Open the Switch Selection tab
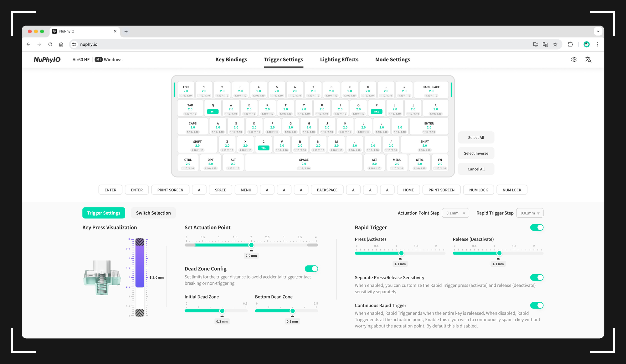The width and height of the screenshot is (626, 364). (153, 213)
